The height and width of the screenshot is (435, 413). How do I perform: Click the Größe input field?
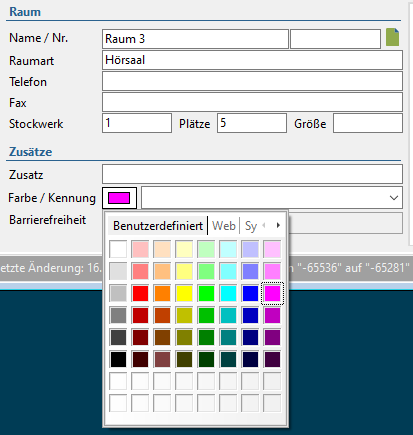[368, 123]
